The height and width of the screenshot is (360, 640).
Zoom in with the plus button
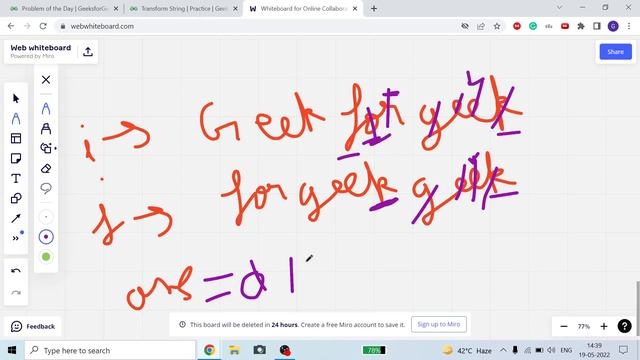click(x=604, y=326)
